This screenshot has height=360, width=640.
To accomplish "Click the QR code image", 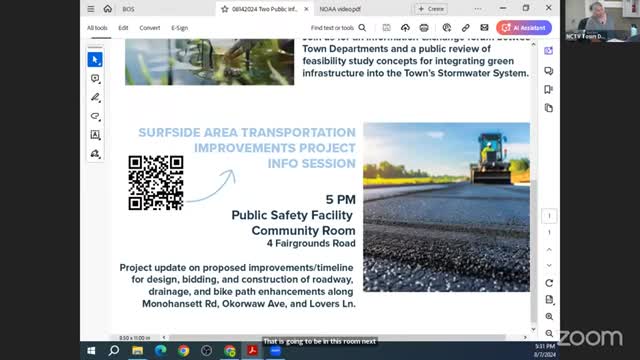I will tap(156, 183).
